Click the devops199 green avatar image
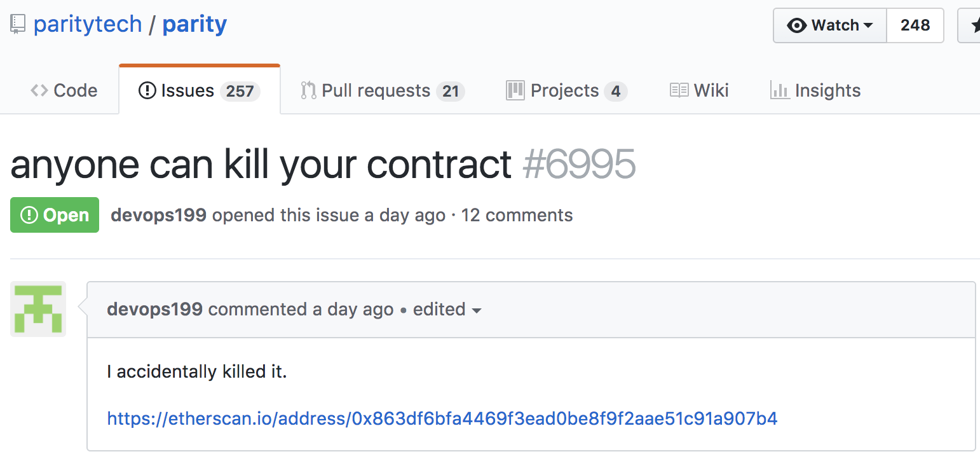Viewport: 980px width, 454px height. click(x=38, y=309)
